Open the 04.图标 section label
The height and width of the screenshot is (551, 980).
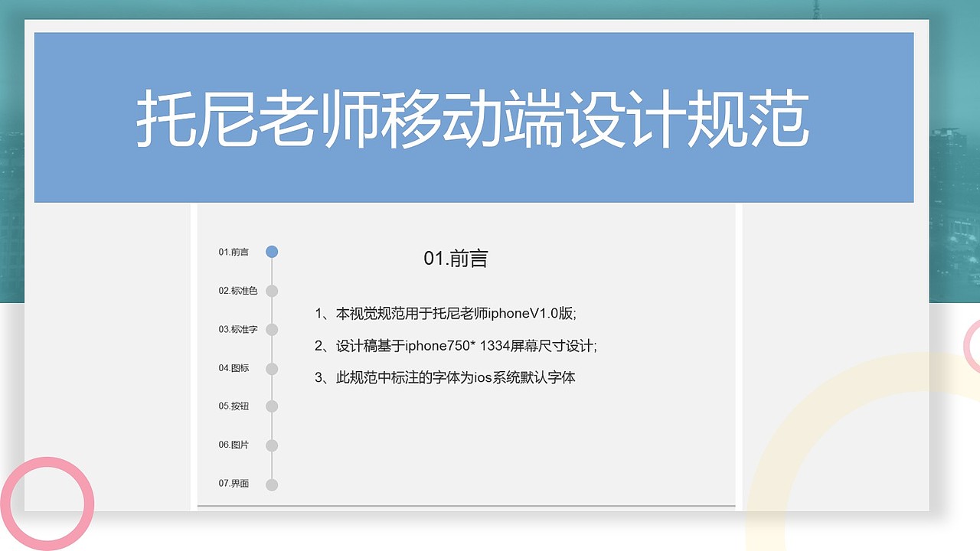click(234, 368)
